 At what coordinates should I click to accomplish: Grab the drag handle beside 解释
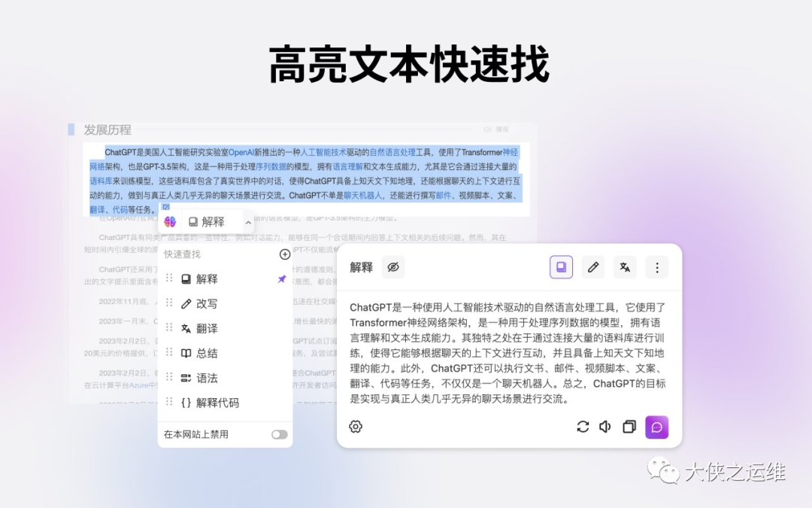169,278
